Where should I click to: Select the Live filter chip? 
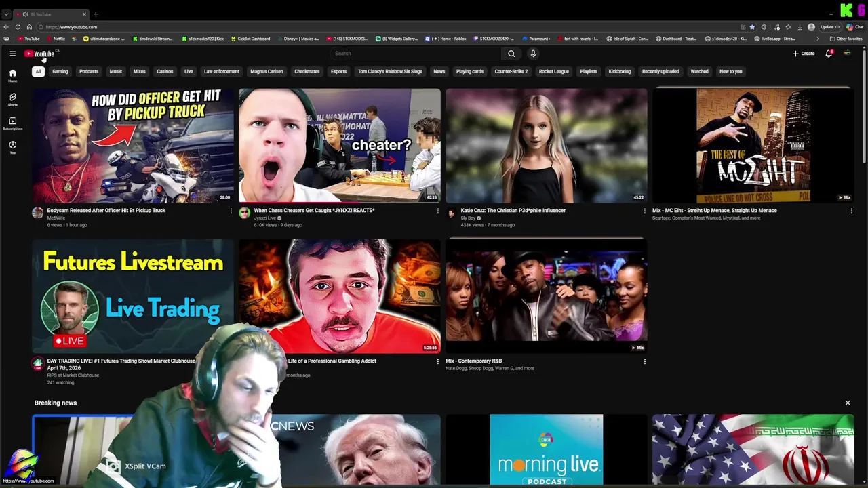click(189, 71)
